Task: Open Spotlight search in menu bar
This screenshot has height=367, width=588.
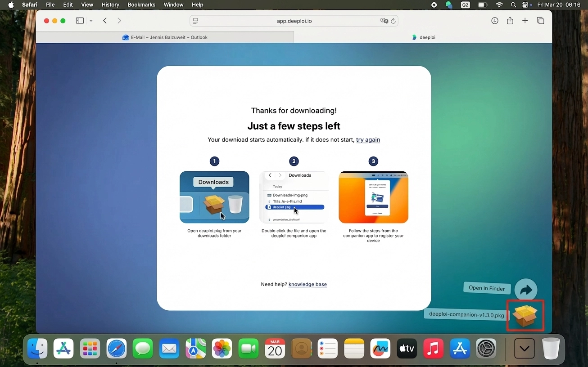Action: click(x=513, y=4)
